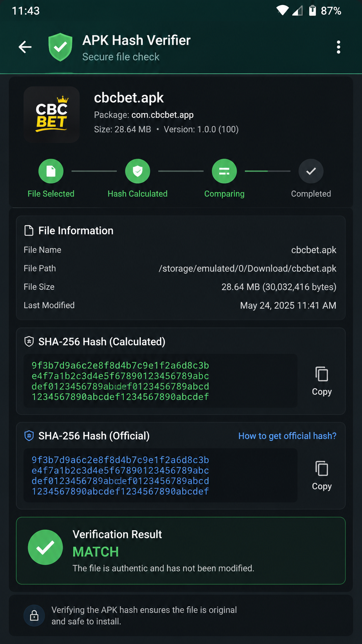Screen dimensions: 362x644
Task: Tap the official hash input field
Action: point(160,475)
